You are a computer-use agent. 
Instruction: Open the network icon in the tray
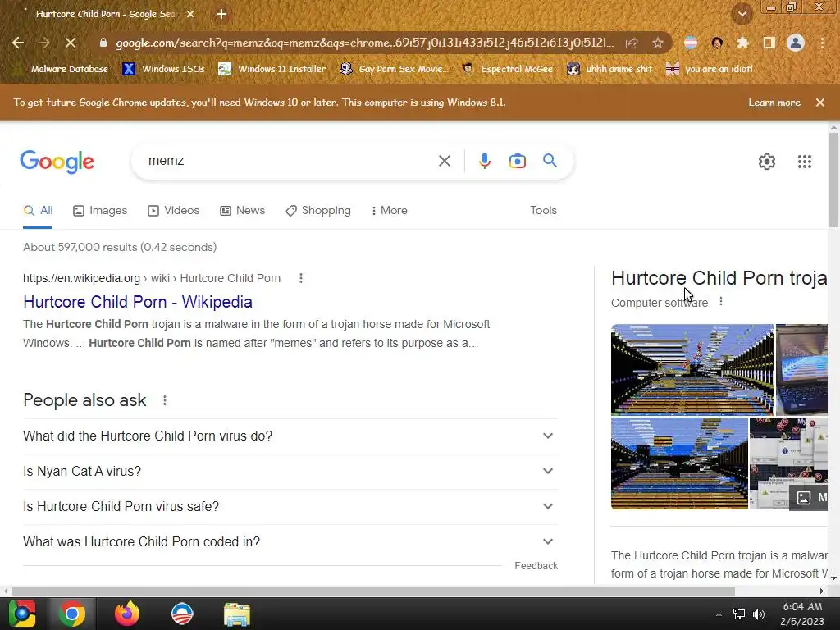(739, 614)
